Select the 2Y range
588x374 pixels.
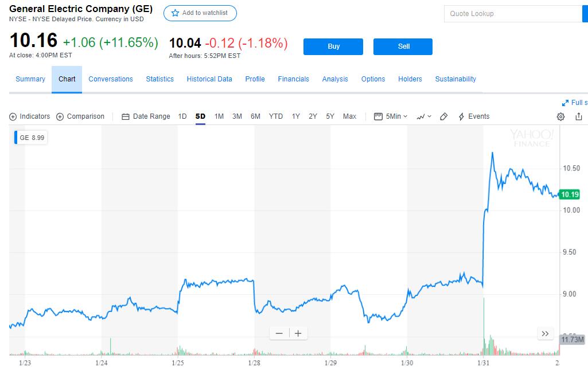click(x=313, y=116)
